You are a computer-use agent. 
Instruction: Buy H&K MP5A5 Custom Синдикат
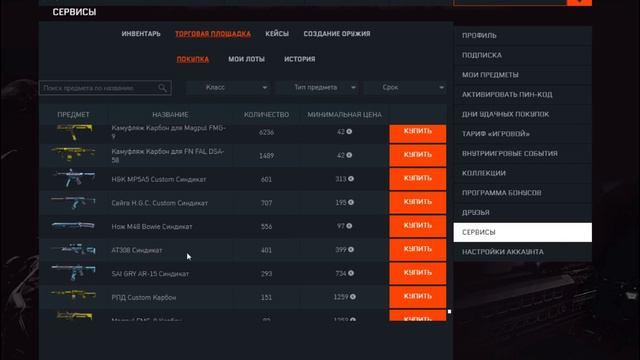tap(418, 179)
